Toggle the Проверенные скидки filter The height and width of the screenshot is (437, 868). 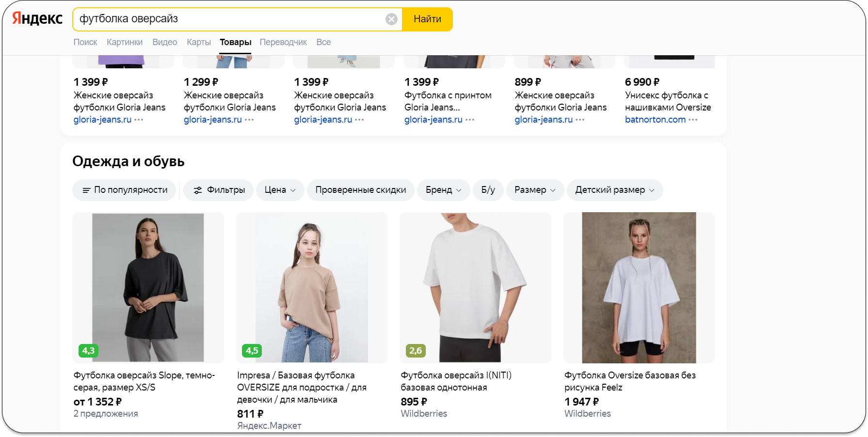pyautogui.click(x=360, y=190)
